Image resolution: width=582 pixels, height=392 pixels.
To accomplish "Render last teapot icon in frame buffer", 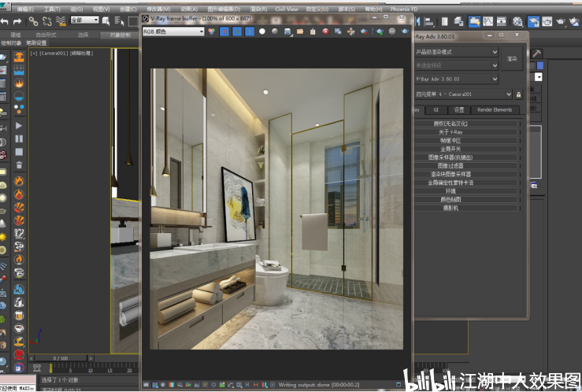I will (405, 31).
